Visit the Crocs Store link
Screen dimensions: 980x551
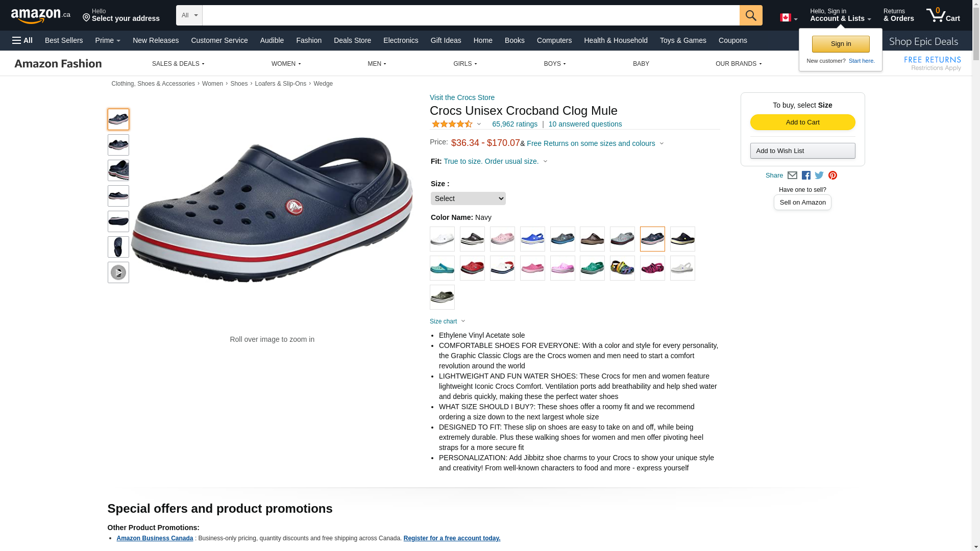point(462,97)
